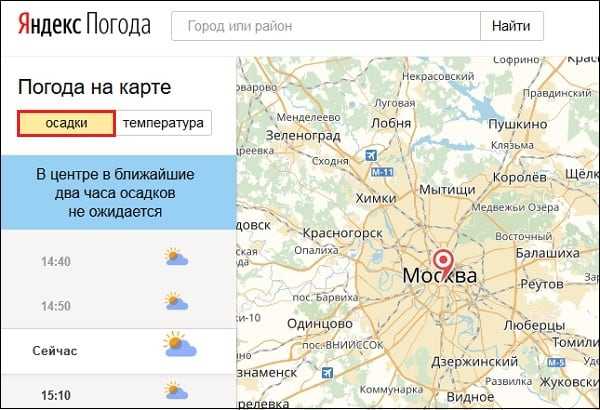This screenshot has height=410, width=600.
Task: Click the Найти search button
Action: tap(511, 26)
